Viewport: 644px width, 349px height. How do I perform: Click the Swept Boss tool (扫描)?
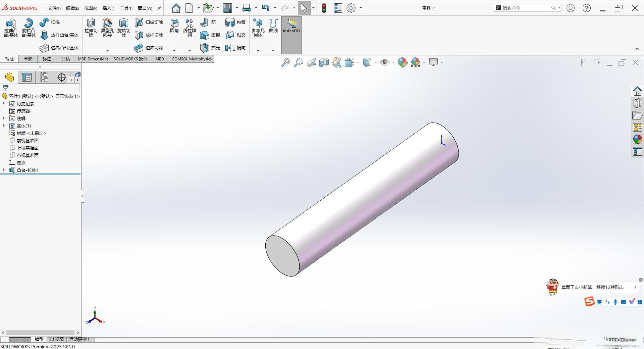tap(50, 22)
